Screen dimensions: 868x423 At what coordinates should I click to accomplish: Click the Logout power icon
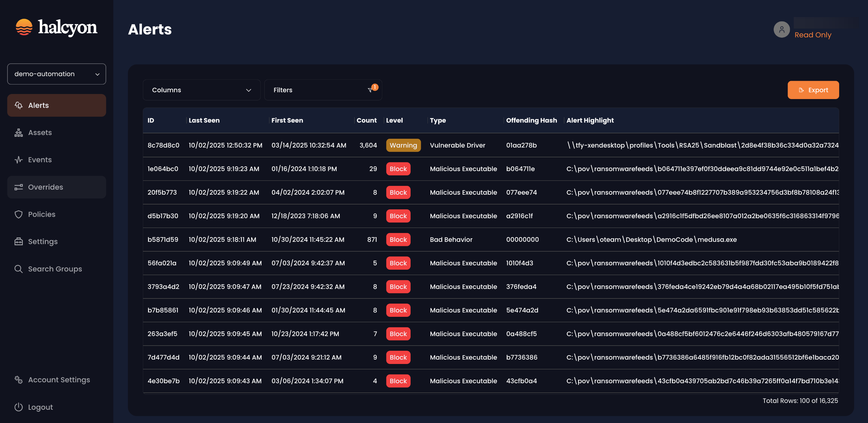point(19,407)
